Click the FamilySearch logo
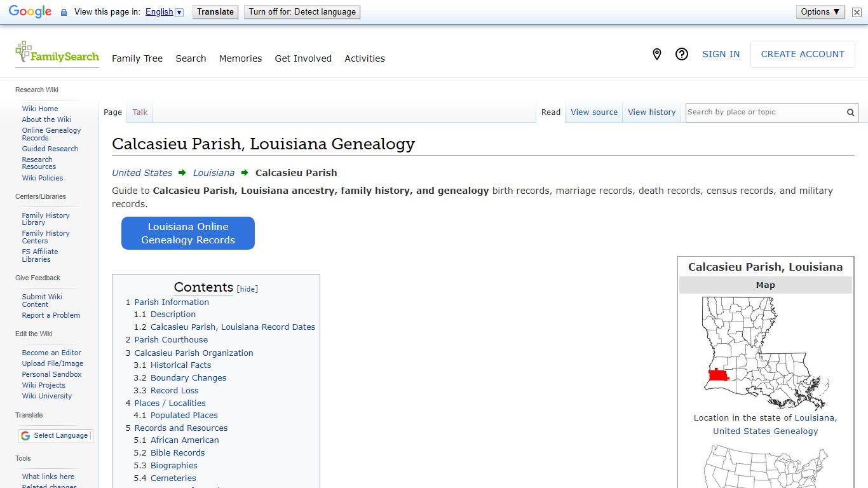 coord(57,53)
